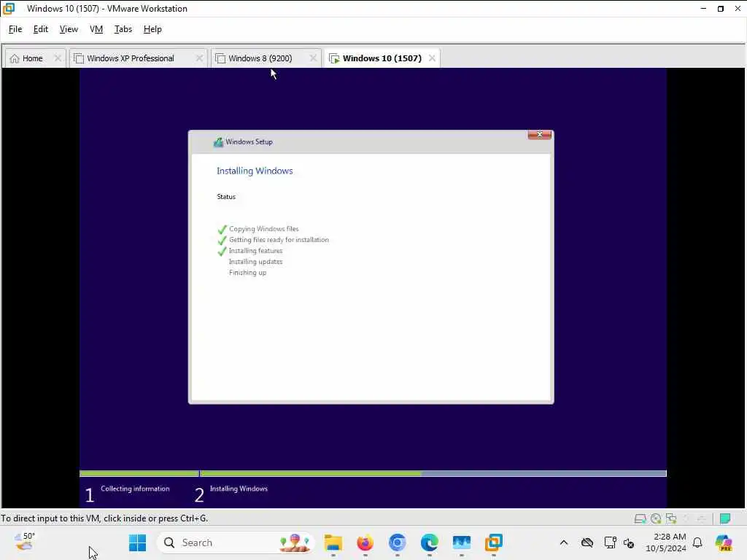The height and width of the screenshot is (560, 747).
Task: Click 'Getting files ready for installation' line
Action: pyautogui.click(x=279, y=240)
